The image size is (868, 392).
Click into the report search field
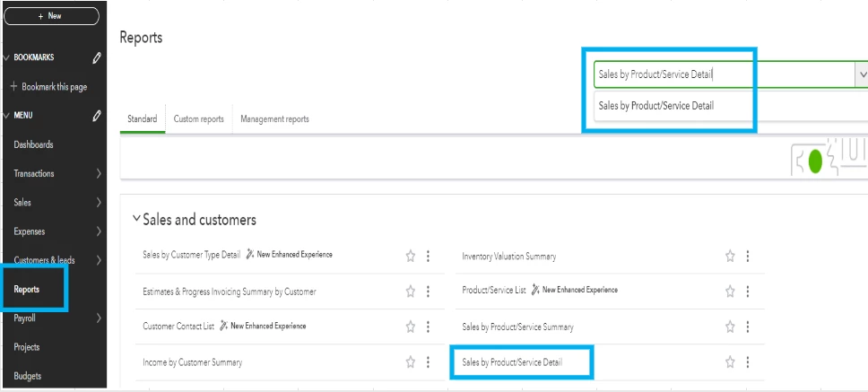(724, 74)
